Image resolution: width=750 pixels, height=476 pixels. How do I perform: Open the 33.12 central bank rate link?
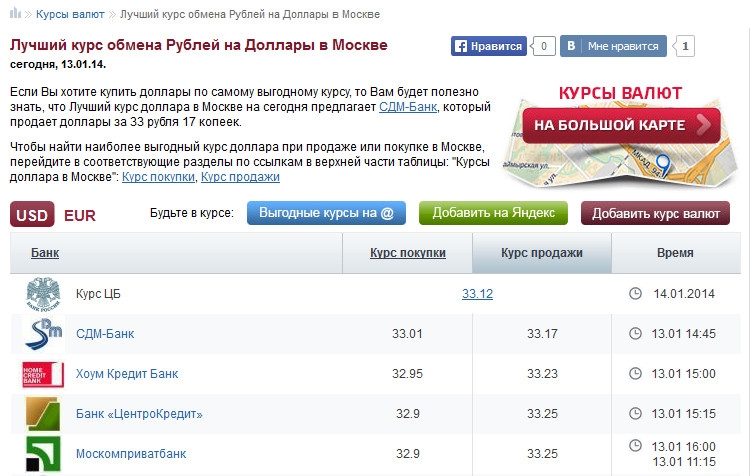point(477,294)
